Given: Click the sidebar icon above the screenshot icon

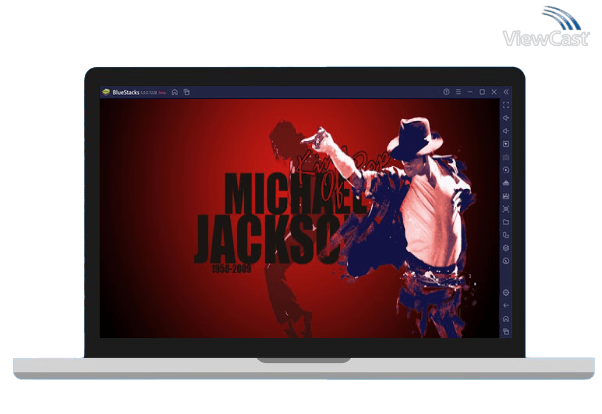Looking at the screenshot, I should (506, 196).
